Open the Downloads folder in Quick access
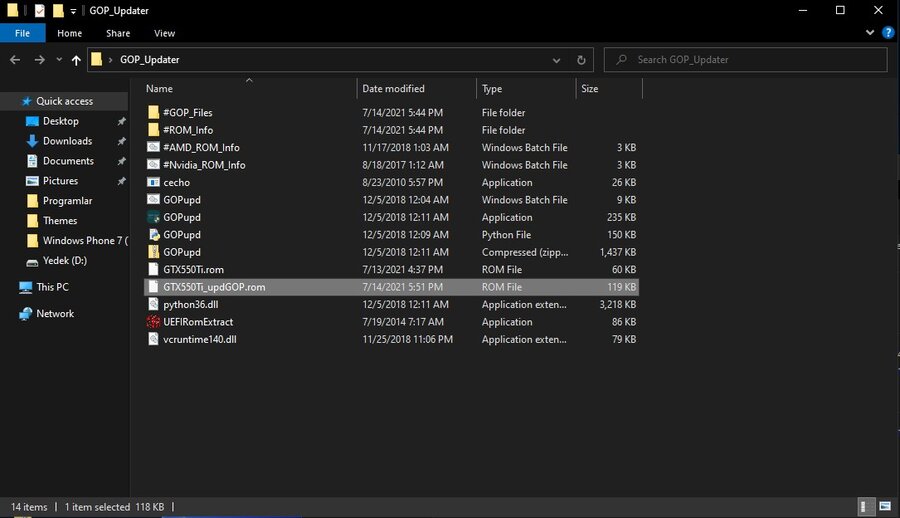Viewport: 900px width, 518px height. tap(67, 141)
